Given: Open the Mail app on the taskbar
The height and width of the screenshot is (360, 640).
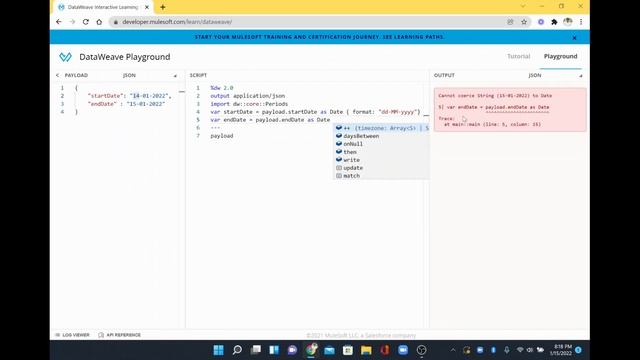Looking at the screenshot, I should coord(329,350).
